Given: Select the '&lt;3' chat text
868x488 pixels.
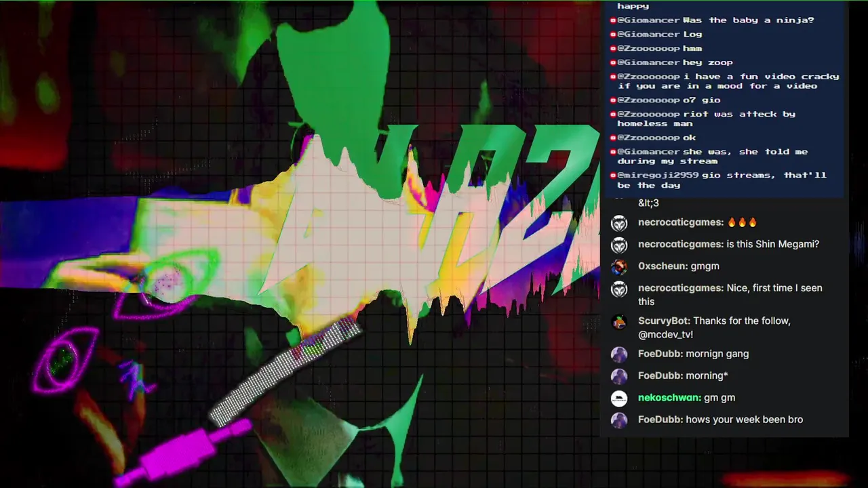Looking at the screenshot, I should [x=648, y=203].
